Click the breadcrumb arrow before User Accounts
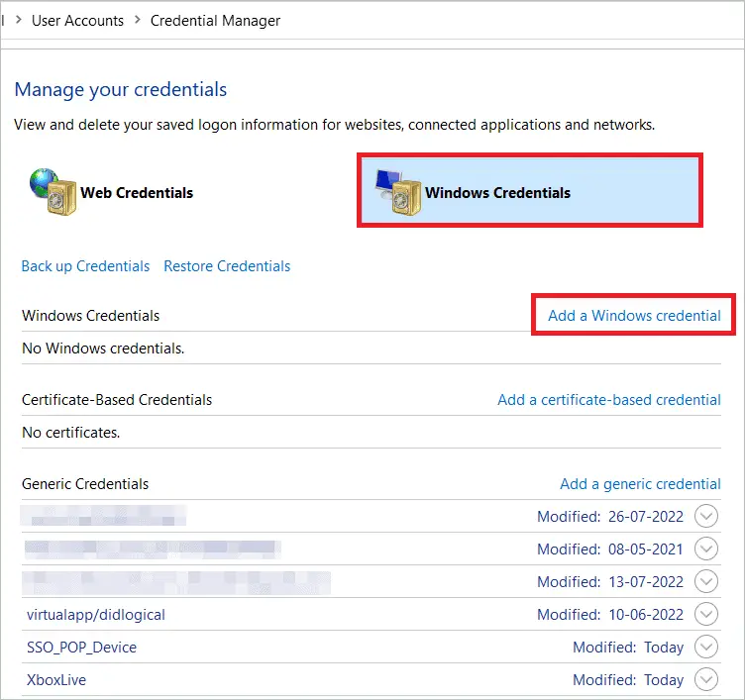The height and width of the screenshot is (700, 745). coord(19,20)
